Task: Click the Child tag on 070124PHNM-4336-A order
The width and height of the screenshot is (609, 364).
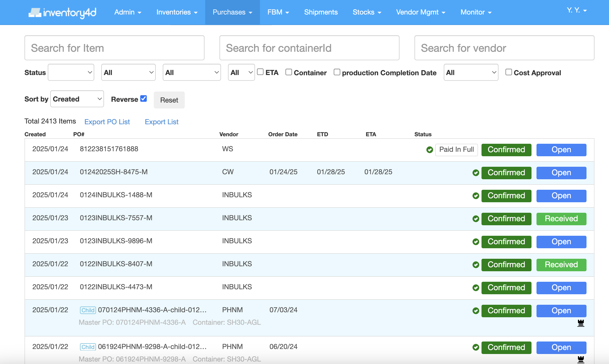Action: pos(88,310)
